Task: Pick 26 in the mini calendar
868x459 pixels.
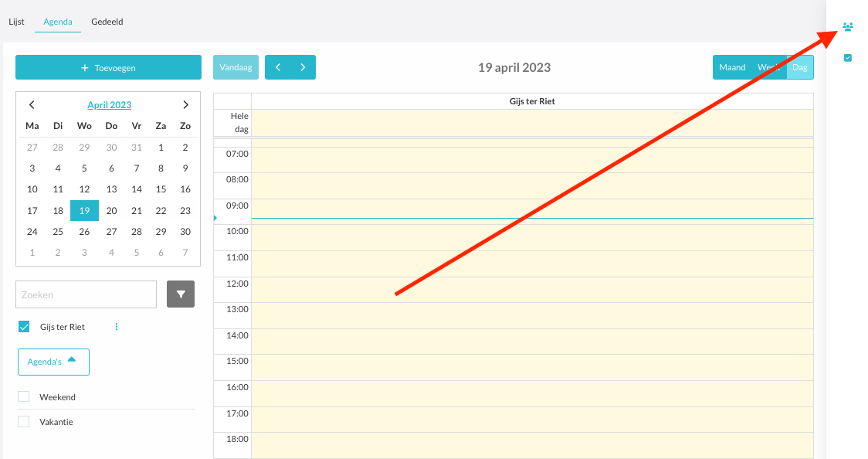Action: 84,232
